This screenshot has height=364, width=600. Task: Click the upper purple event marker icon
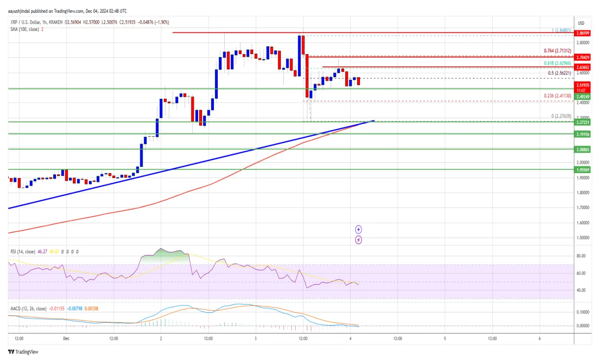tap(359, 229)
